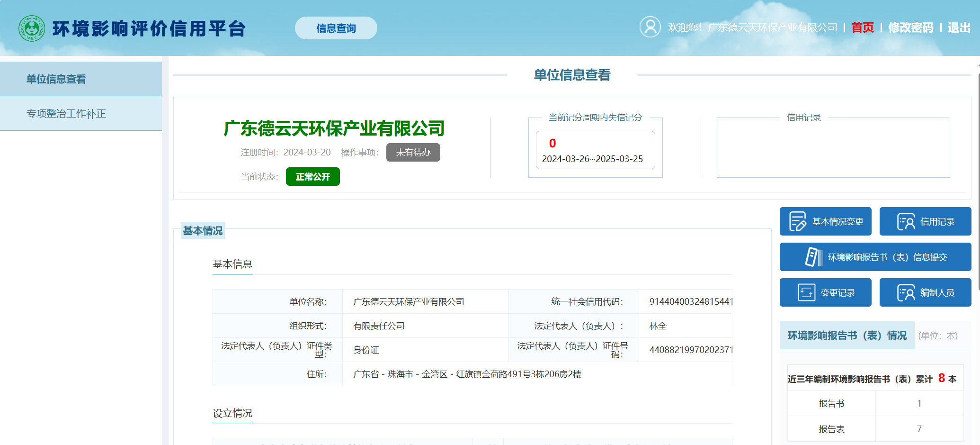
Task: Click 报告书 row label
Action: point(832,403)
